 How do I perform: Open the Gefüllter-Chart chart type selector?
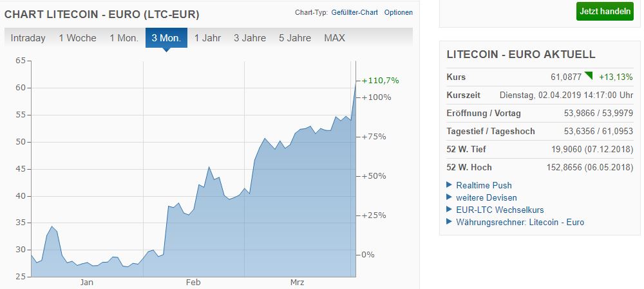click(355, 13)
